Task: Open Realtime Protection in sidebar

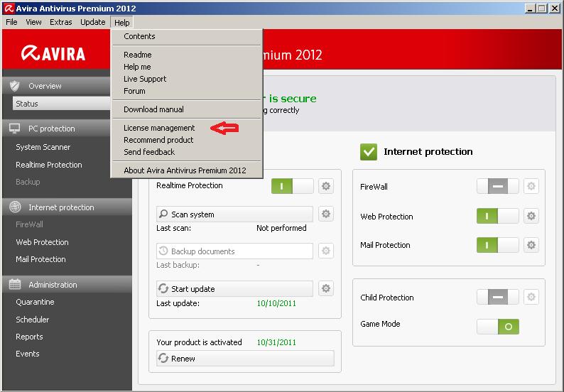Action: point(49,165)
